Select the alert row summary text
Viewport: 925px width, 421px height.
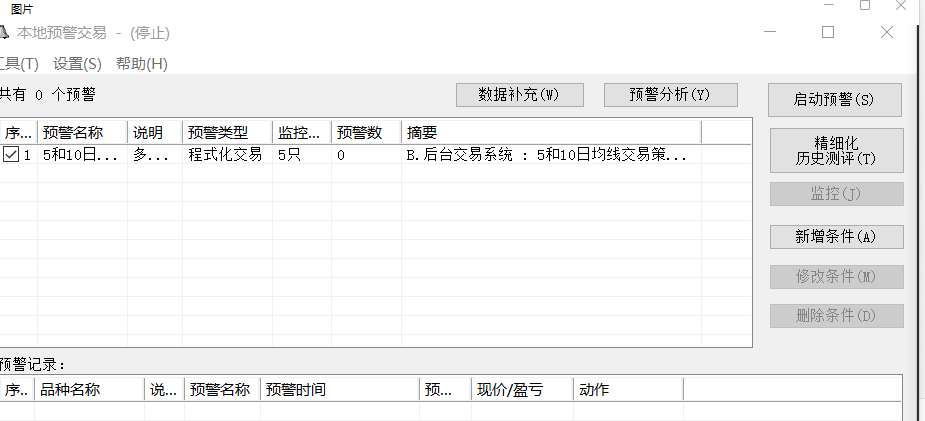[x=546, y=155]
